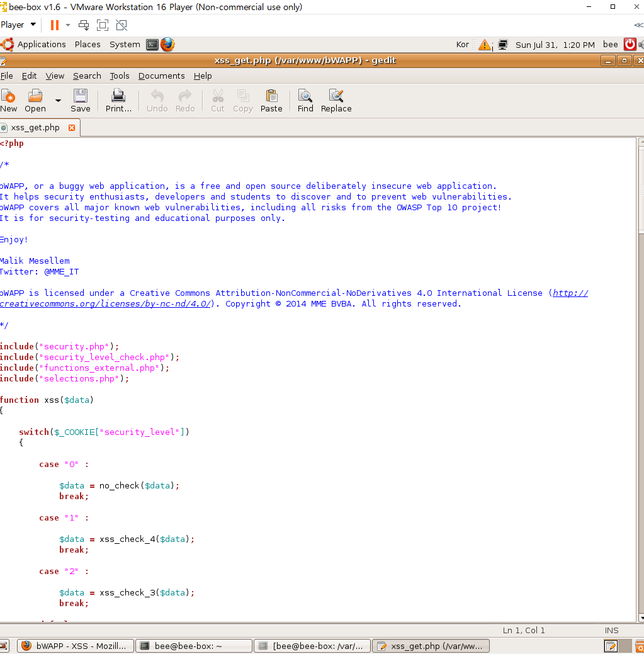
Task: Click the switch($_COOKIE["security_level"]) line
Action: pos(104,432)
